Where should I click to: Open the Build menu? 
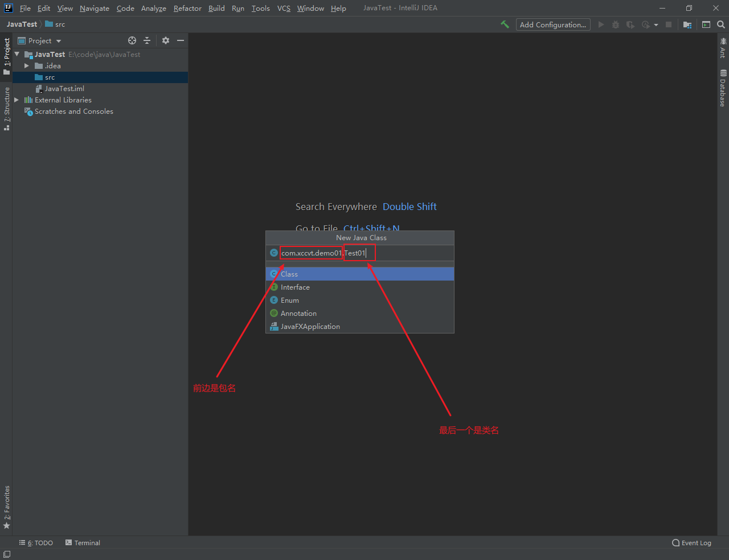(216, 8)
